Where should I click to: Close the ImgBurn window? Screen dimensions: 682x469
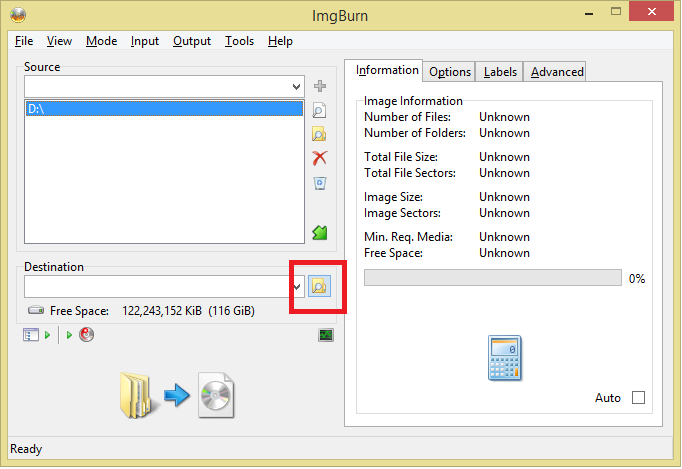(651, 12)
